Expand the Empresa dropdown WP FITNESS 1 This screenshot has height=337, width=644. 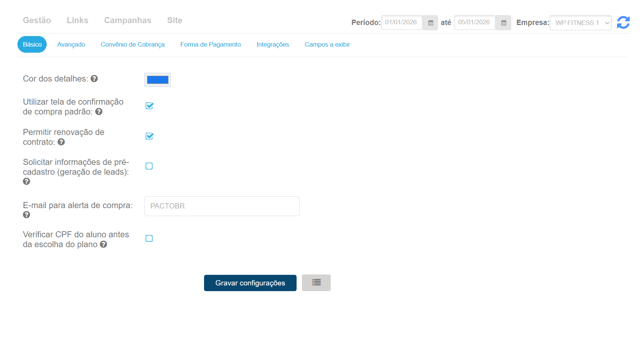pyautogui.click(x=580, y=23)
